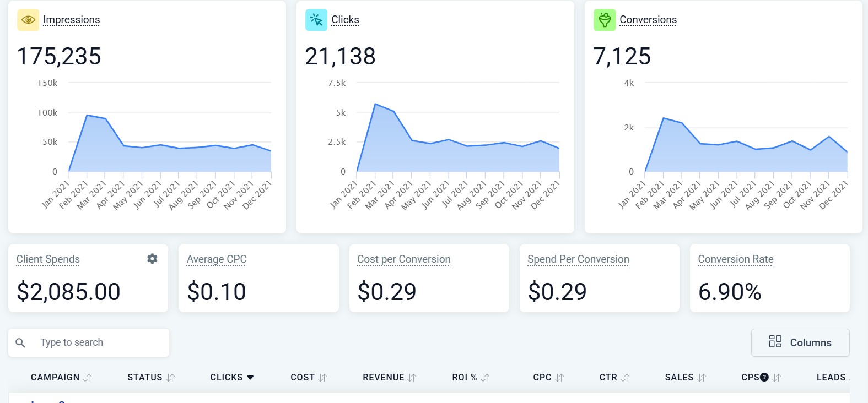This screenshot has width=868, height=403.
Task: Click the $0.29 Spend Per Conversion value
Action: click(557, 292)
